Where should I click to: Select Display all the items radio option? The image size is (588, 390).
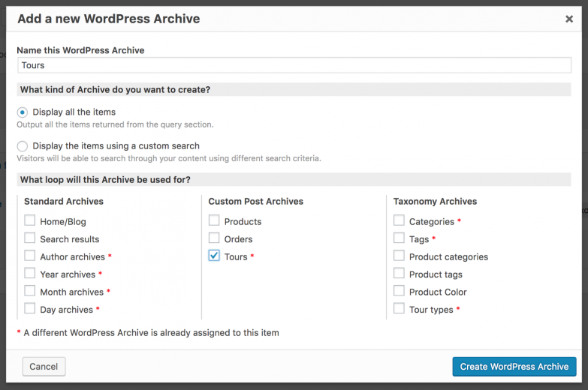click(x=22, y=112)
